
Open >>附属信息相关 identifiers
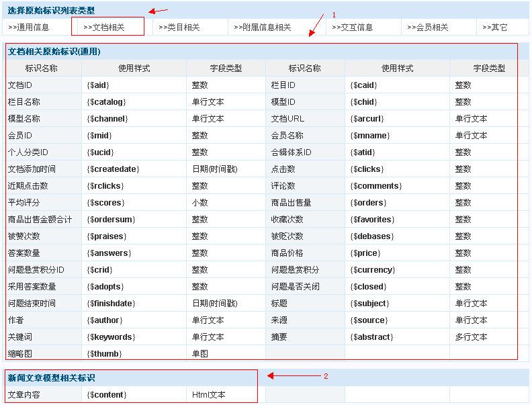[x=263, y=28]
